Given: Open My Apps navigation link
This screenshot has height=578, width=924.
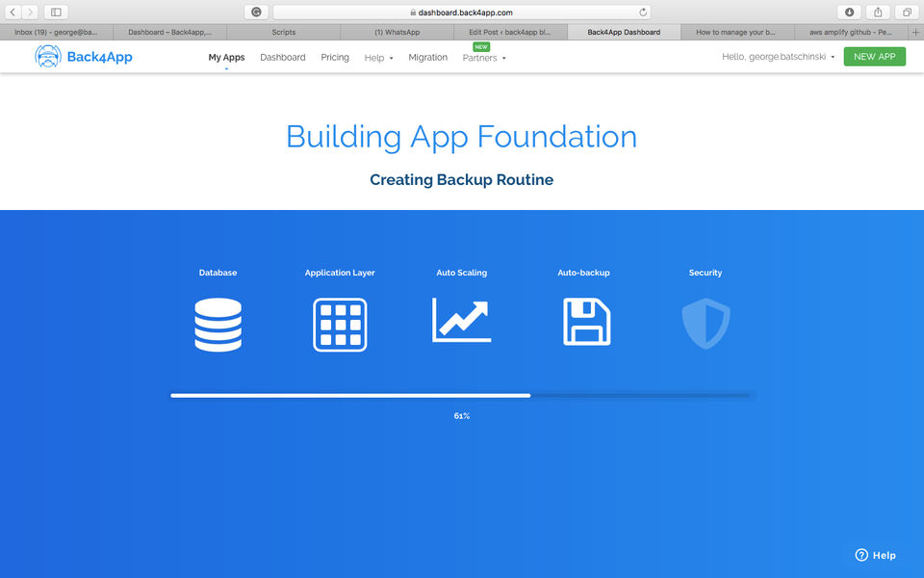Looking at the screenshot, I should (x=226, y=57).
